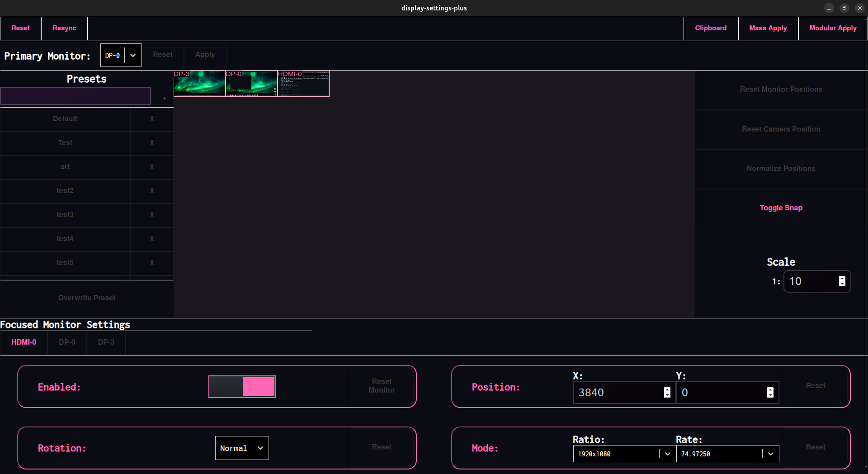Screen dimensions: 868x474
Task: Increase the Scale value stepper
Action: tap(842, 278)
